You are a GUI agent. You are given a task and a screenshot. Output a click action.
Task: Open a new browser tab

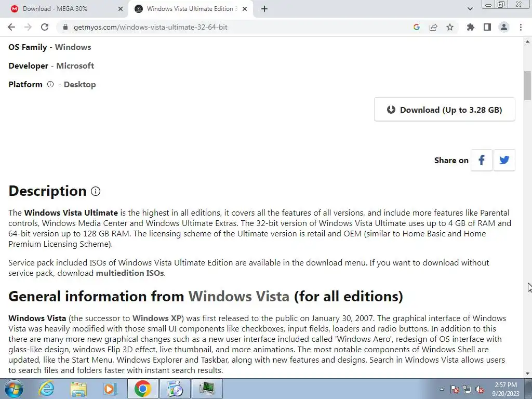(264, 9)
